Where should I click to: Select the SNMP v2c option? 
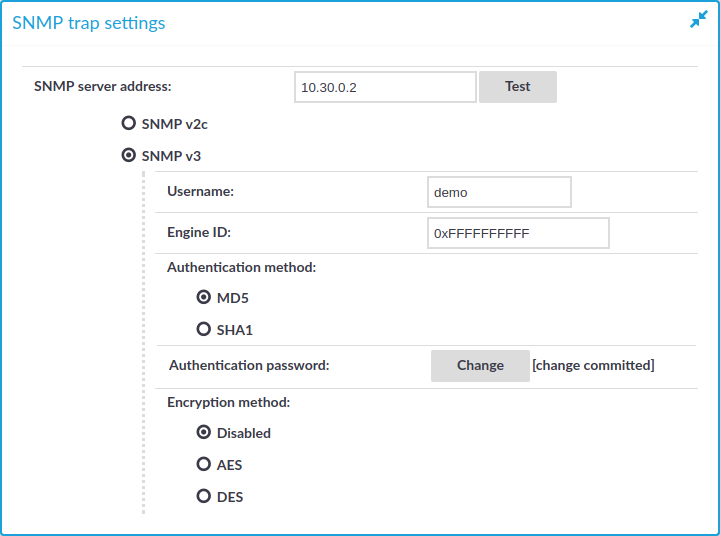(x=128, y=124)
